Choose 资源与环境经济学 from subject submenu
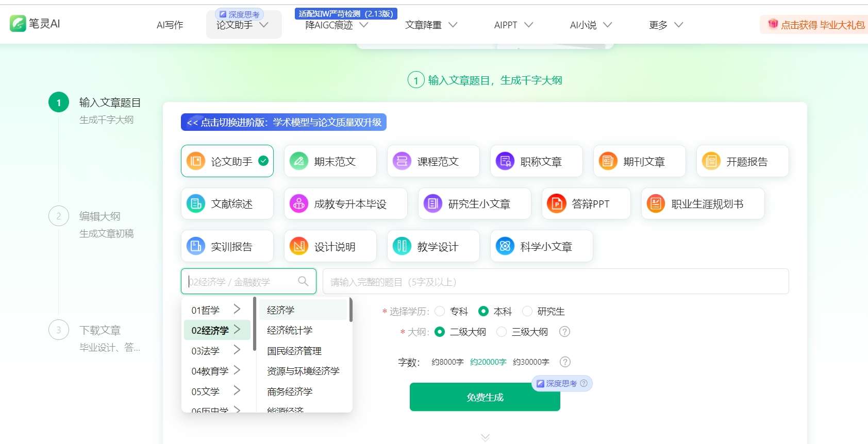Screen dimensions: 868x444 click(x=303, y=371)
